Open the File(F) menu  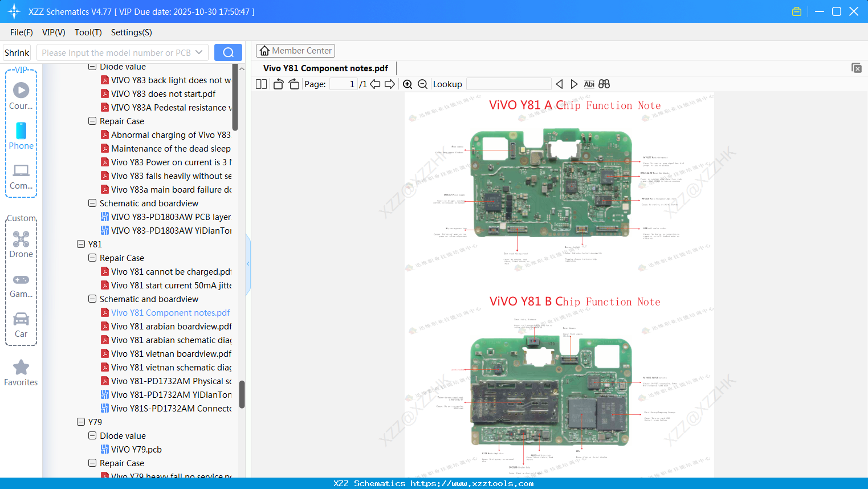pyautogui.click(x=22, y=32)
